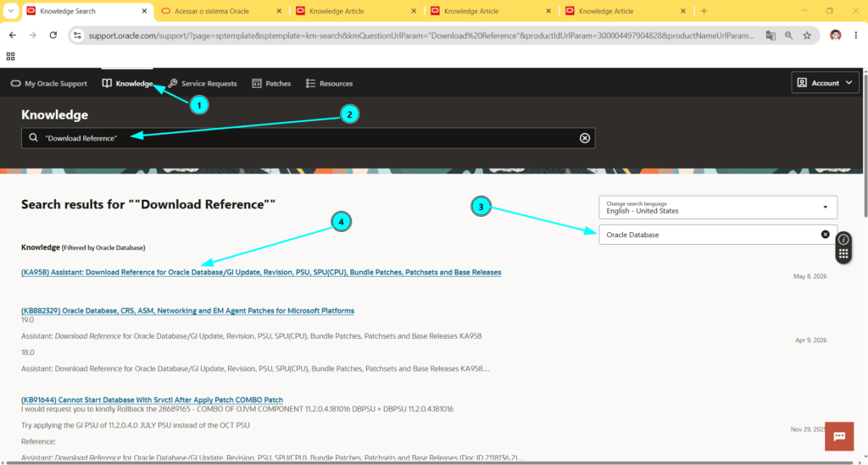Open the Chrome three-dot menu
The width and height of the screenshot is (868, 465).
point(856,36)
